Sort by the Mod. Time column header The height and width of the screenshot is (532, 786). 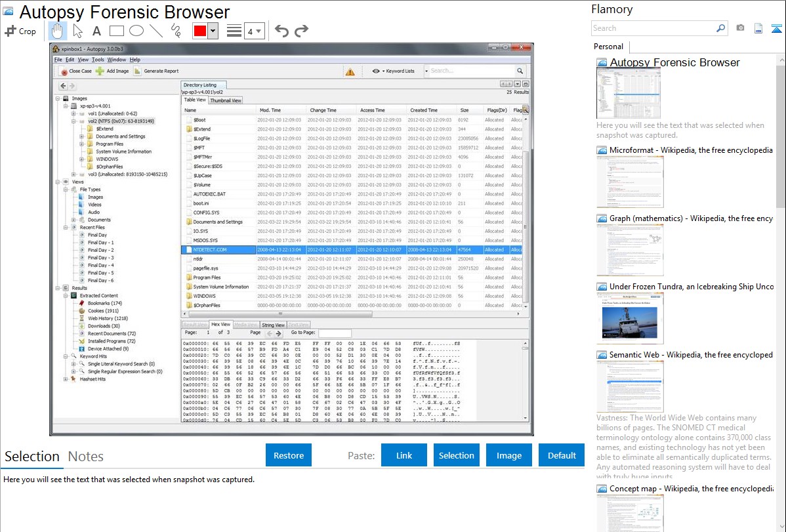pyautogui.click(x=281, y=110)
